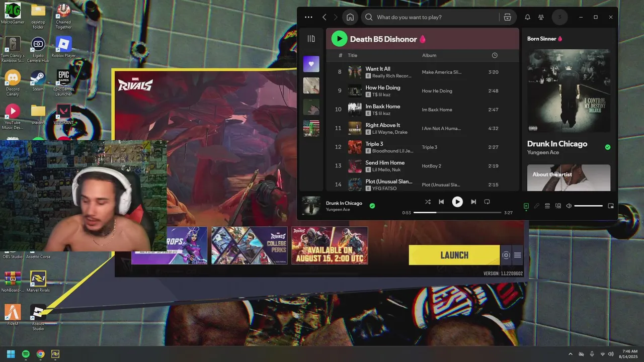Screen dimensions: 644x362
Task: Open Discord Canary desktop shortcut
Action: pos(13,83)
